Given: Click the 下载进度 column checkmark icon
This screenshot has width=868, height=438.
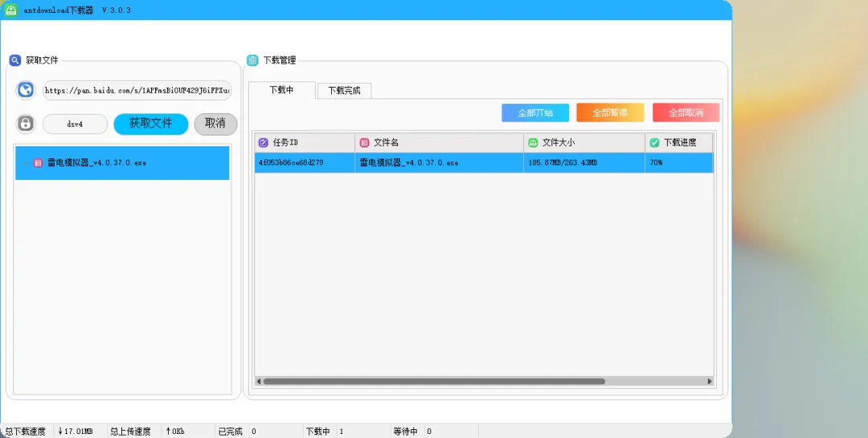Looking at the screenshot, I should (654, 143).
